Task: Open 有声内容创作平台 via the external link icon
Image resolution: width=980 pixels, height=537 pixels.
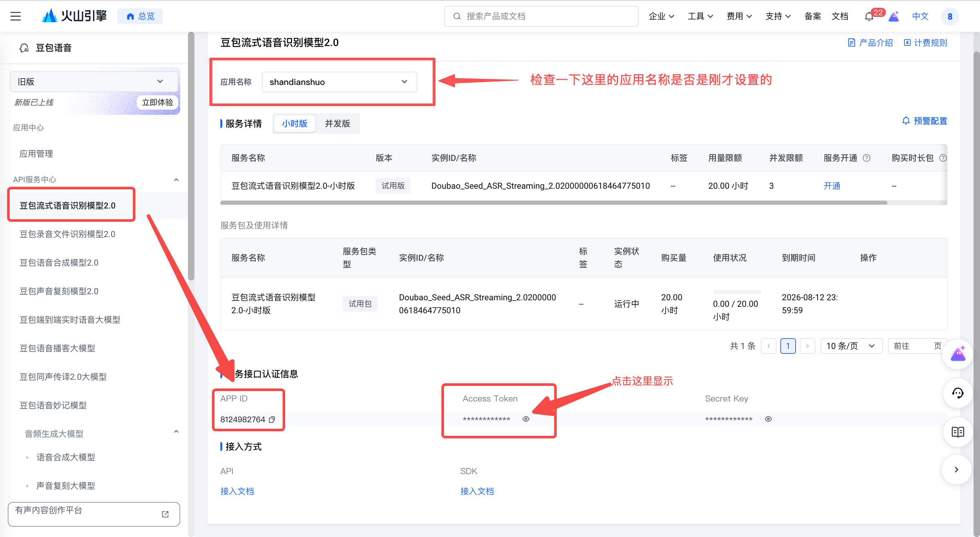Action: click(165, 514)
